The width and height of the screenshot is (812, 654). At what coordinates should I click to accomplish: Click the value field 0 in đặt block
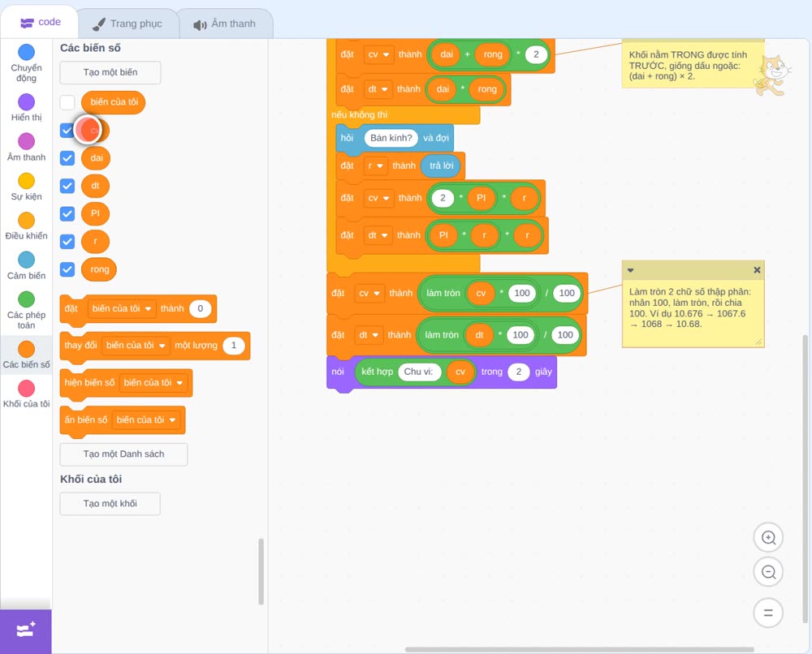[x=201, y=309]
